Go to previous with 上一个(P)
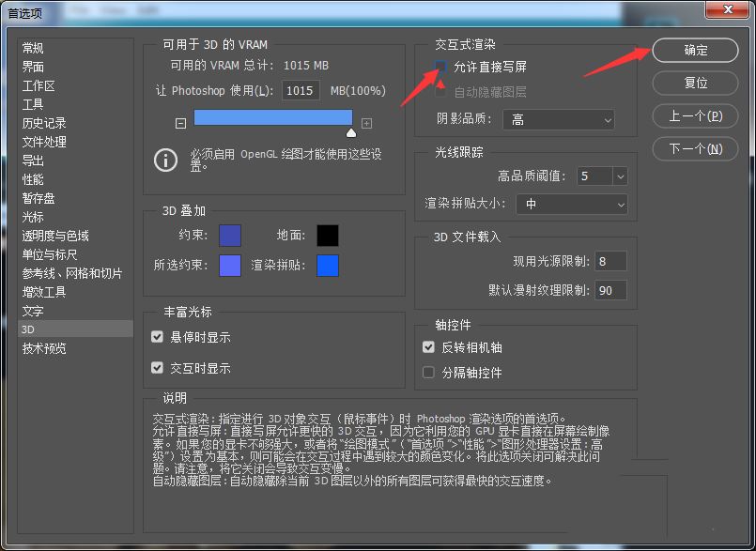The image size is (756, 551). (695, 116)
